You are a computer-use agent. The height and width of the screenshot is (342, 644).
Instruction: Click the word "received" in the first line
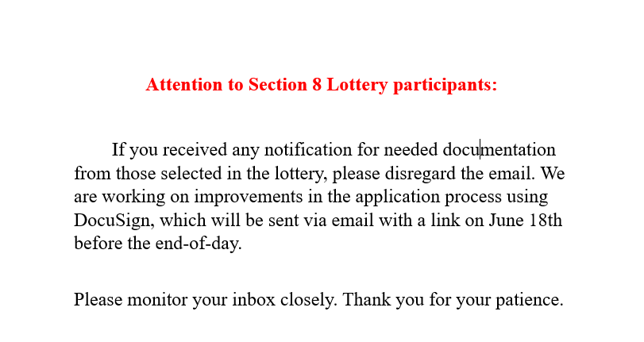[195, 149]
